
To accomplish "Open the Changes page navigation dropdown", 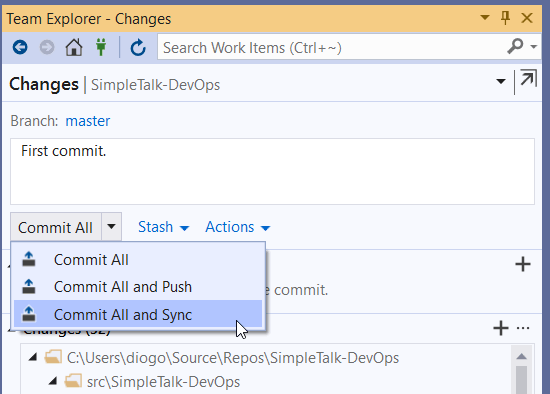I will pos(501,81).
